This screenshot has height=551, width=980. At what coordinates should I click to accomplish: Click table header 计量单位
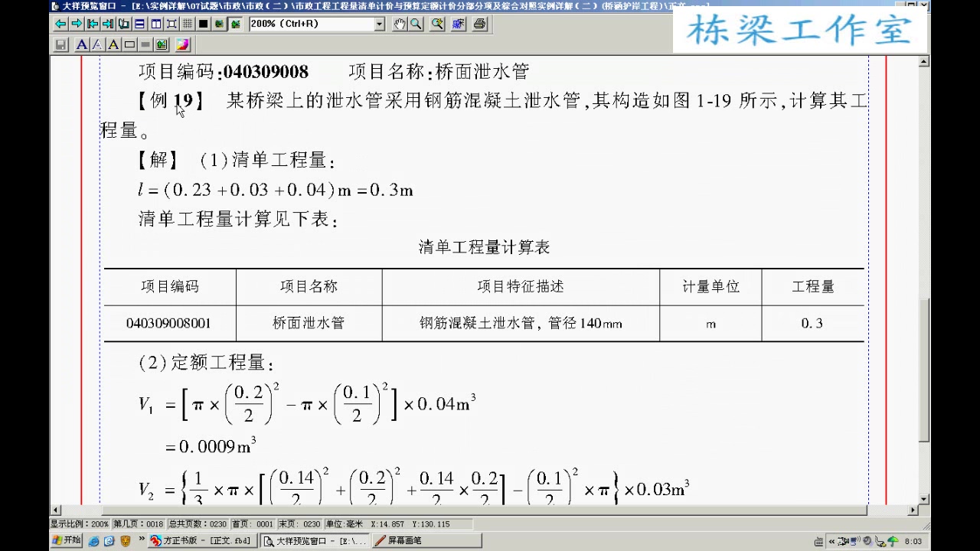tap(711, 286)
